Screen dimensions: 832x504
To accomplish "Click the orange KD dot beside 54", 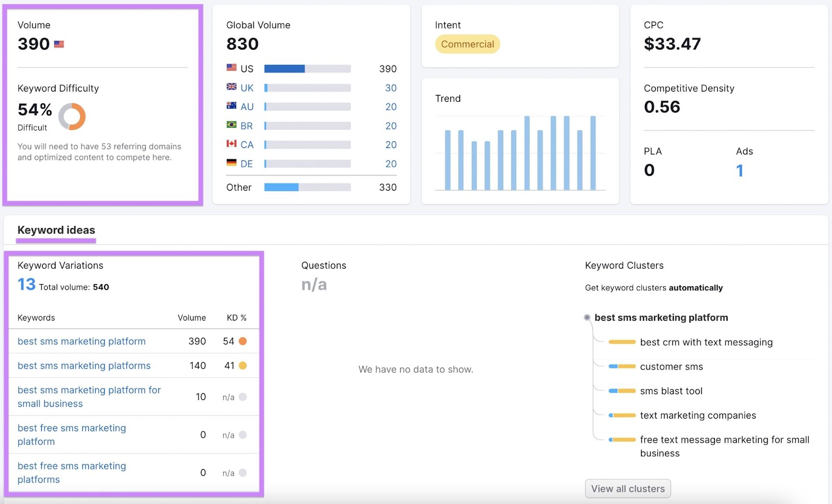I will point(244,341).
